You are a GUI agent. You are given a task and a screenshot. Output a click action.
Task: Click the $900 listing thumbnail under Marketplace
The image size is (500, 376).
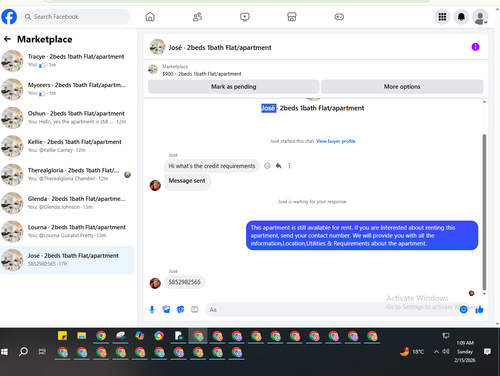click(153, 69)
